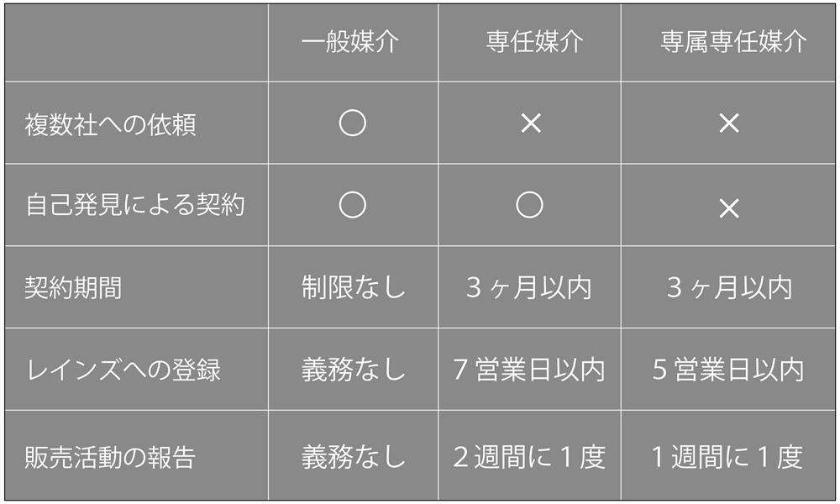Screen dimensions: 840x504
Task: Click the 契約期間 row label
Action: [x=74, y=288]
